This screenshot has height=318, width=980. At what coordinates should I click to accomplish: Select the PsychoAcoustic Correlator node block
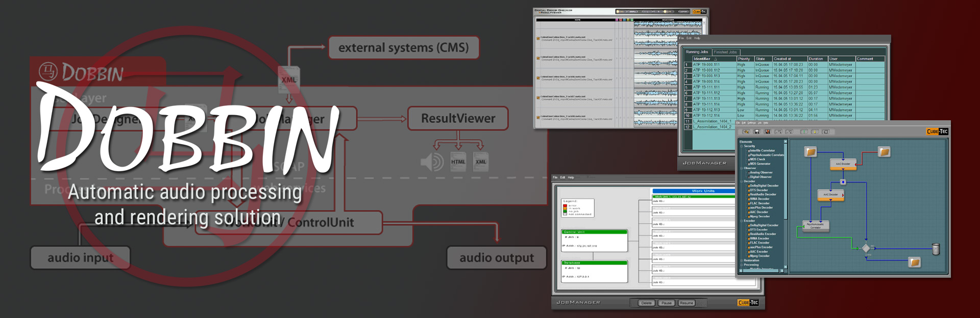click(815, 226)
